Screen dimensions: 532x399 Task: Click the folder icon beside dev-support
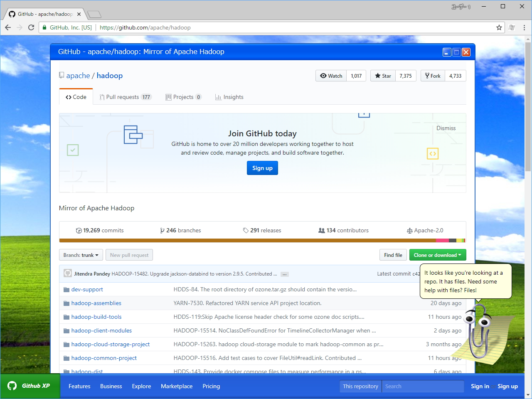tap(66, 290)
